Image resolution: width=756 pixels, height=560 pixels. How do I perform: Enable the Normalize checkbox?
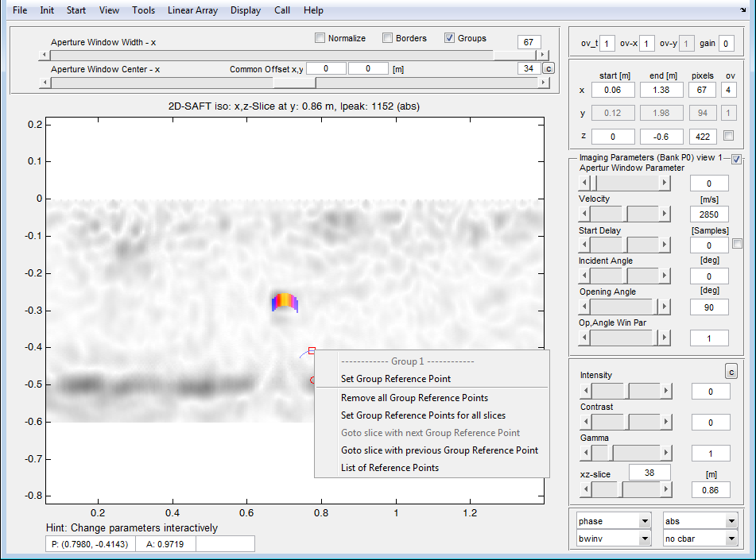click(x=320, y=38)
